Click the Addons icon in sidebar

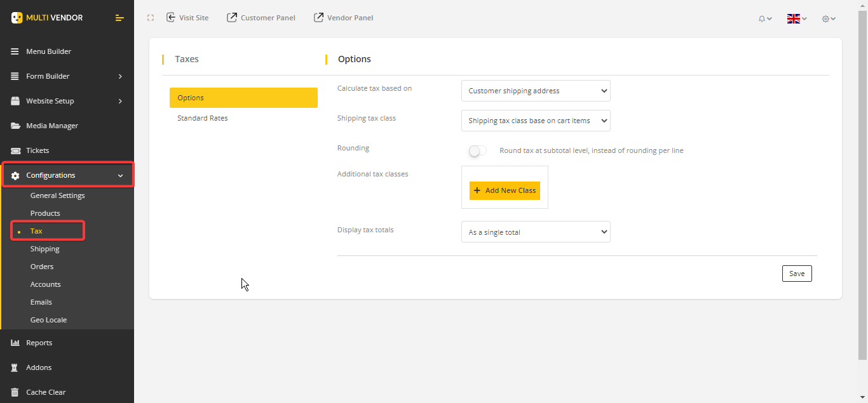(x=15, y=367)
